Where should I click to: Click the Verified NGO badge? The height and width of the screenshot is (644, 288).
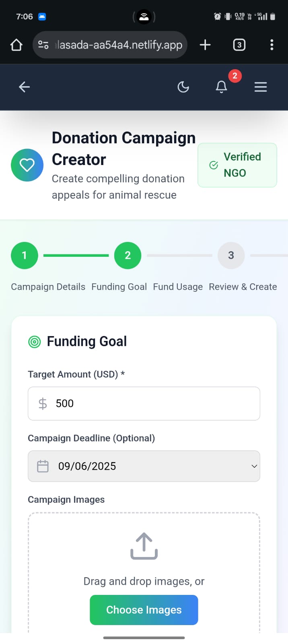point(237,165)
